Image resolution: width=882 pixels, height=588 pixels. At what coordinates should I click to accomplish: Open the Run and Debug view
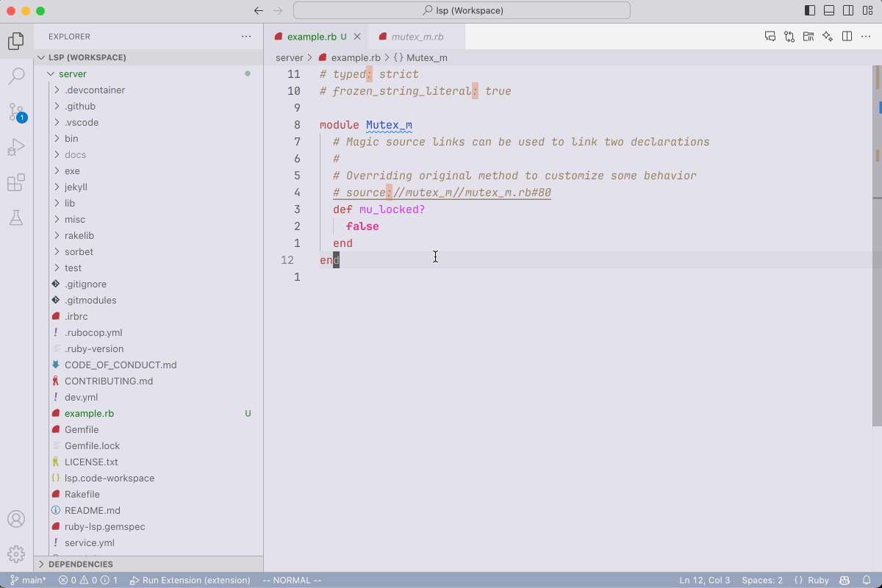click(x=16, y=147)
